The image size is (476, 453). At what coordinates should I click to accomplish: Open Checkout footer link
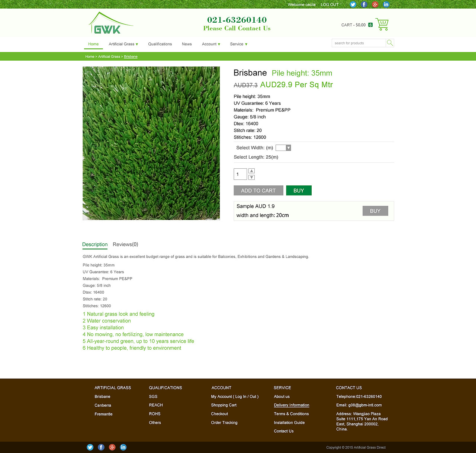[219, 414]
